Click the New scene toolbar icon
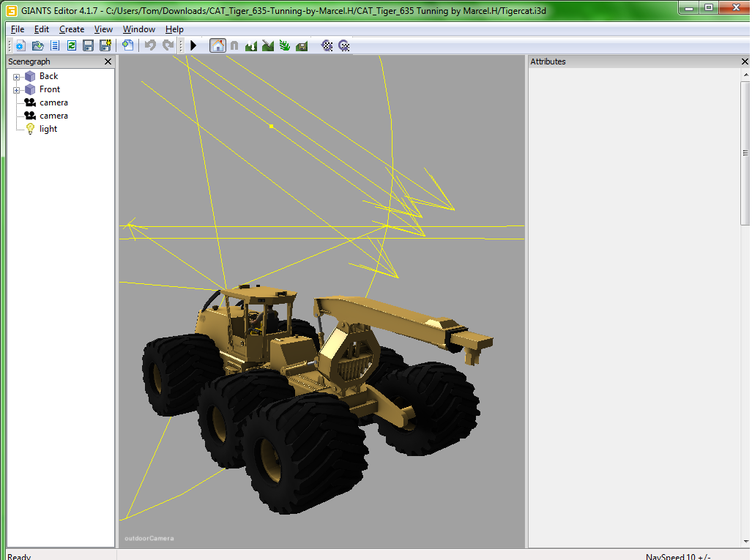The image size is (752, 560). (x=20, y=46)
